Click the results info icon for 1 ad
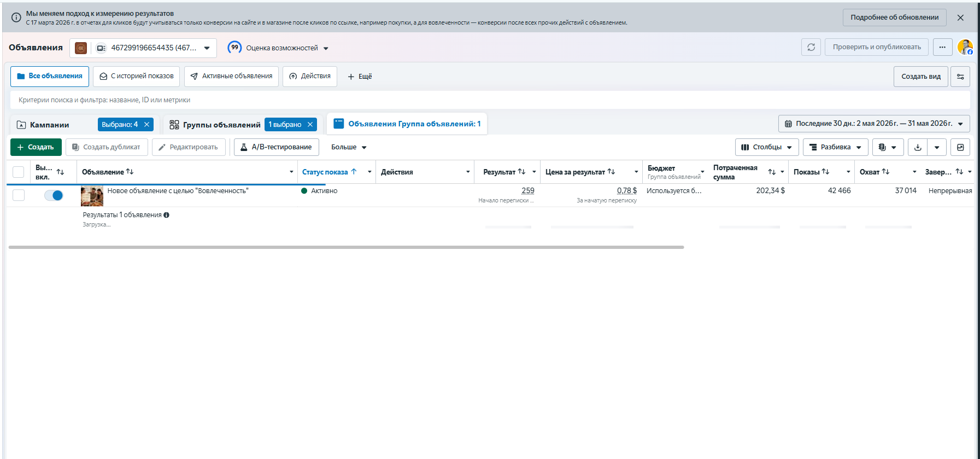Image resolution: width=980 pixels, height=459 pixels. coord(166,215)
